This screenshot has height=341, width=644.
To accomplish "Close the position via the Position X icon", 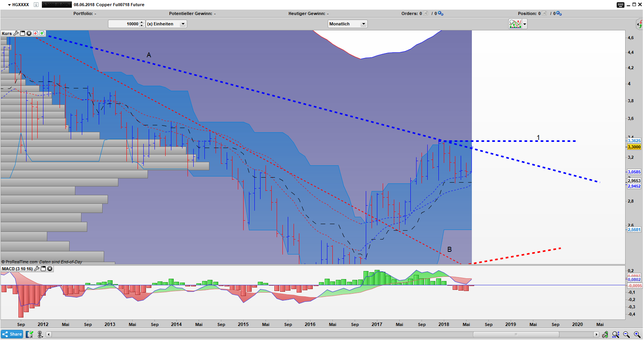I will (x=544, y=13).
